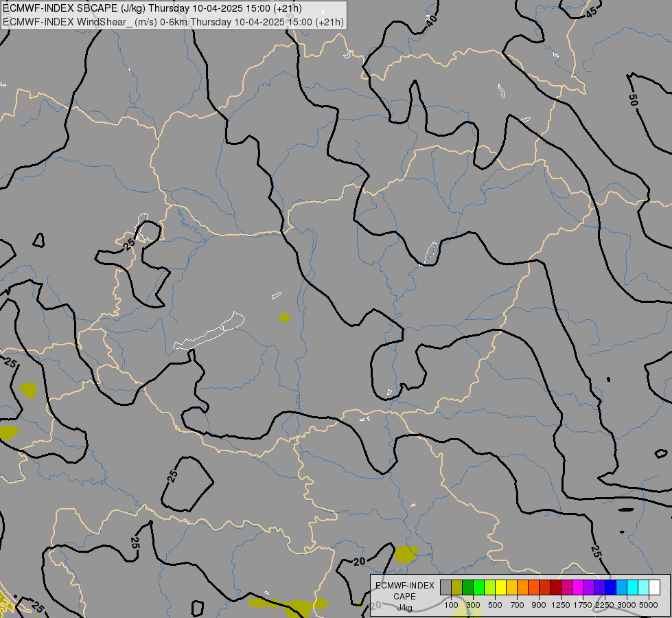The image size is (672, 618).
Task: Pick the dark green legend swatch
Action: (x=467, y=588)
